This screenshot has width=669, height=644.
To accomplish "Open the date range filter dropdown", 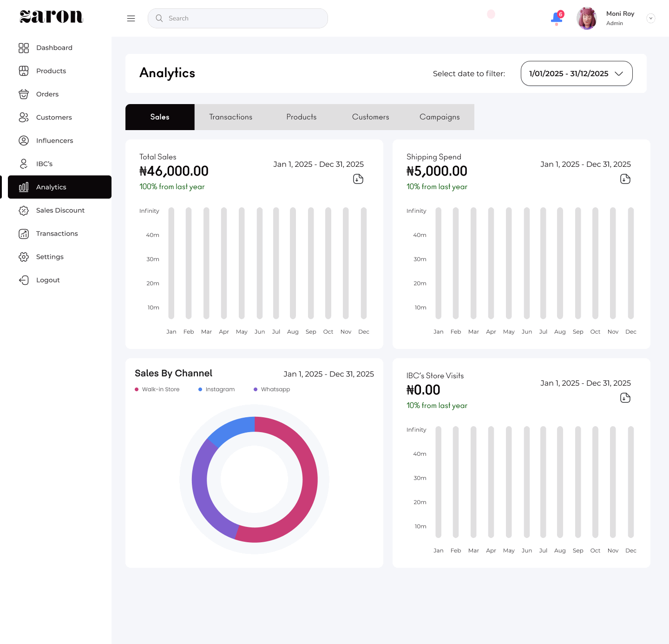I will pyautogui.click(x=577, y=73).
